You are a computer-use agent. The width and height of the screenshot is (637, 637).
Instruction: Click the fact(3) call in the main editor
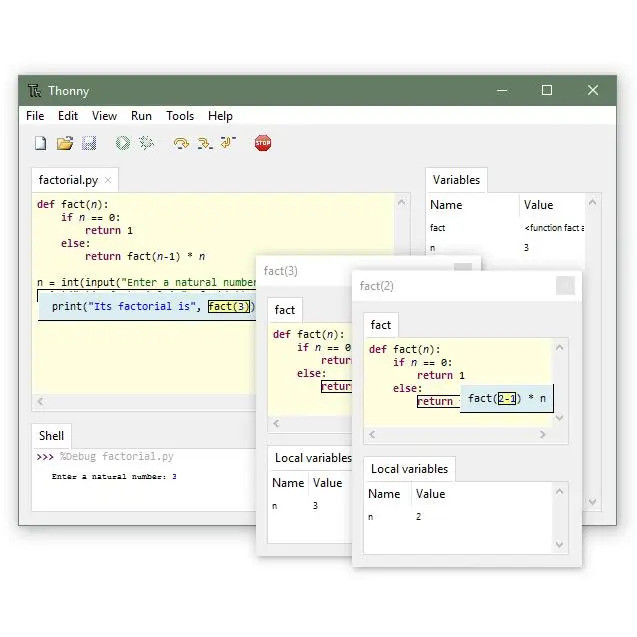tap(230, 306)
